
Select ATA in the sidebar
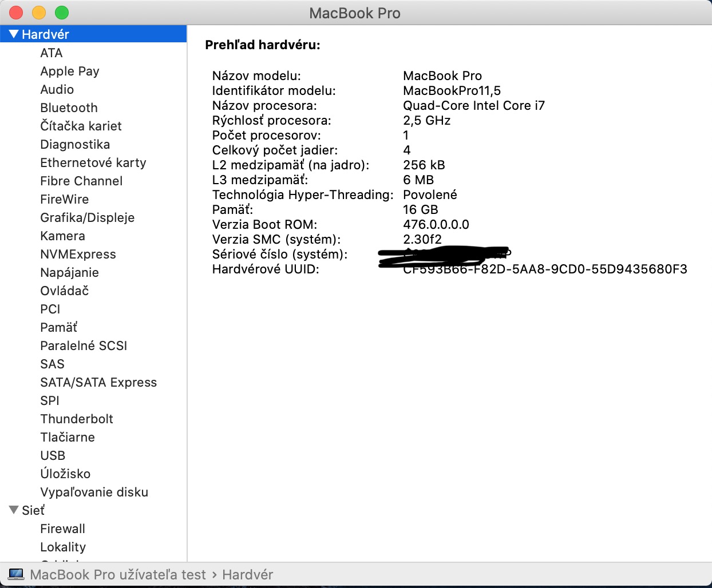(x=52, y=53)
